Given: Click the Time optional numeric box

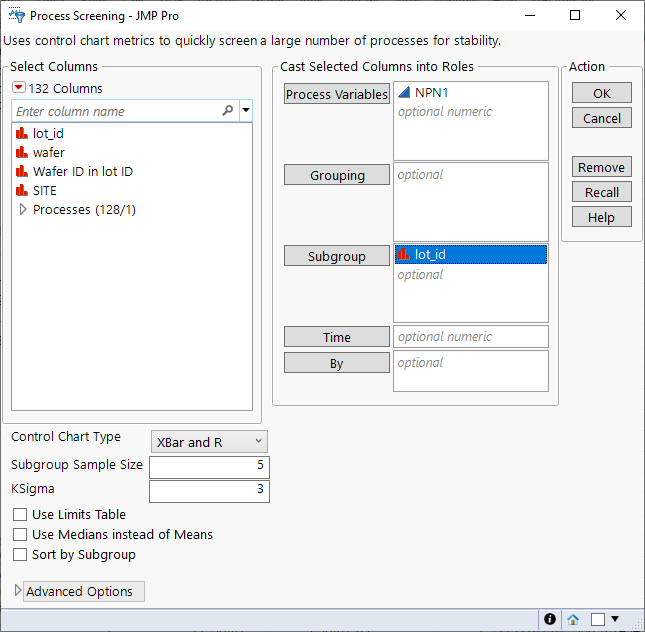Looking at the screenshot, I should 471,337.
